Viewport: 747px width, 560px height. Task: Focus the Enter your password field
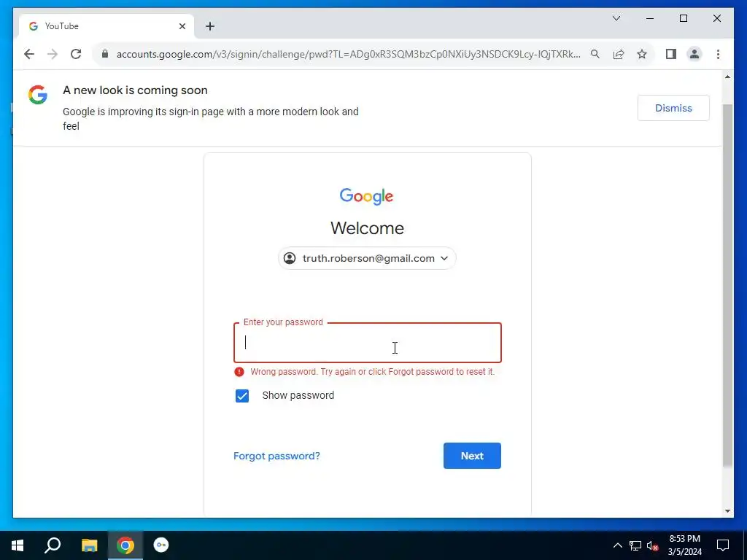tap(368, 343)
